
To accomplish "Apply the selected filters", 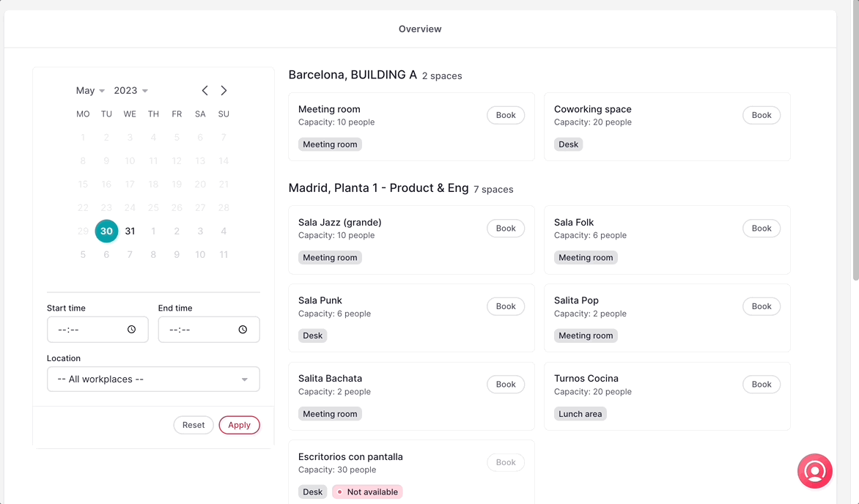I will coord(239,425).
